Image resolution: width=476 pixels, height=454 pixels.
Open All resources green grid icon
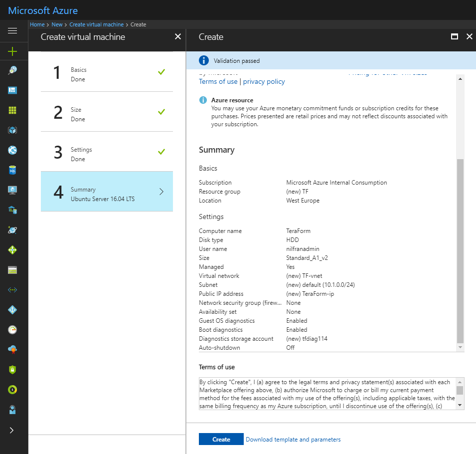12,110
